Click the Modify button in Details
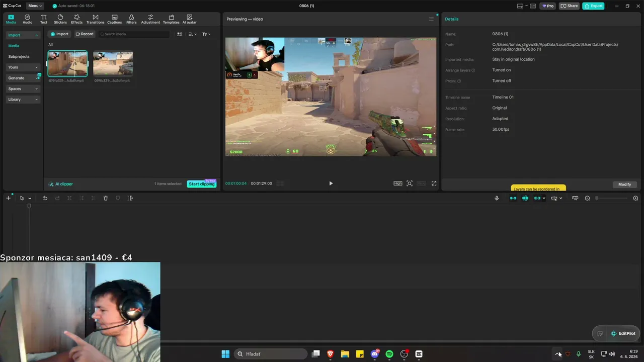 pos(625,185)
